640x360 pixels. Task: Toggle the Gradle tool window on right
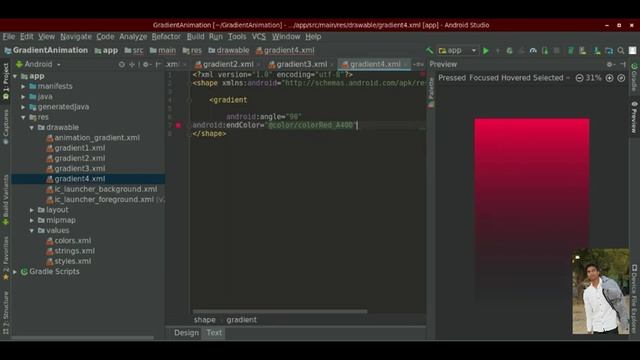click(x=634, y=77)
